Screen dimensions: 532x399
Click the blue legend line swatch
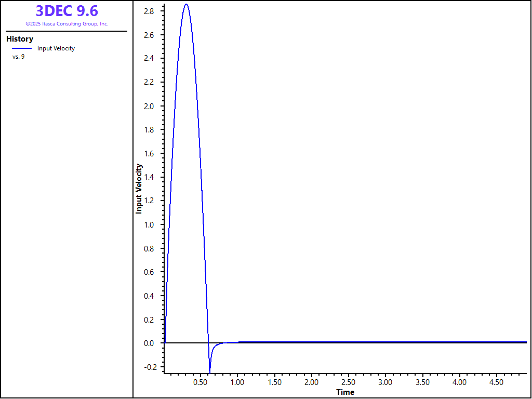[x=22, y=48]
